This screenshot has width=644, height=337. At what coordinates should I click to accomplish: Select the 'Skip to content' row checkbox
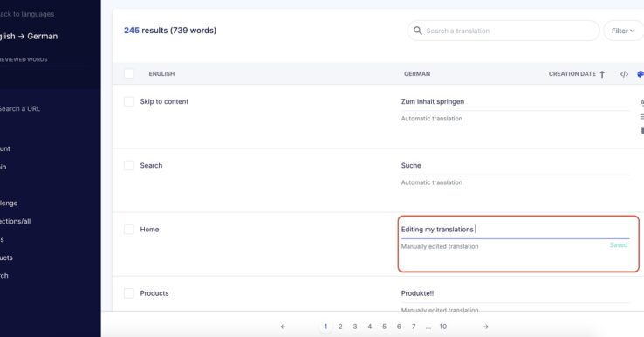point(128,101)
